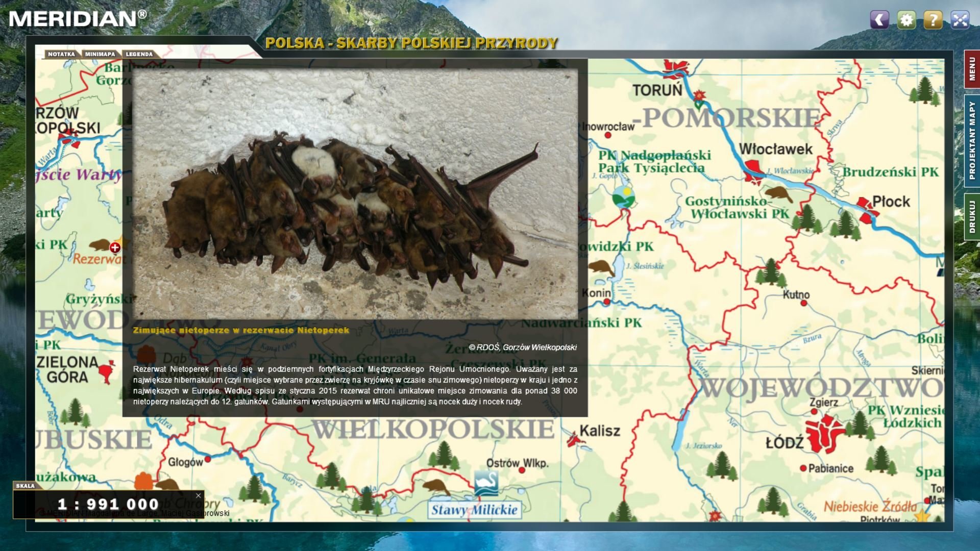
Task: Open the NOTATKA tab
Action: point(61,54)
